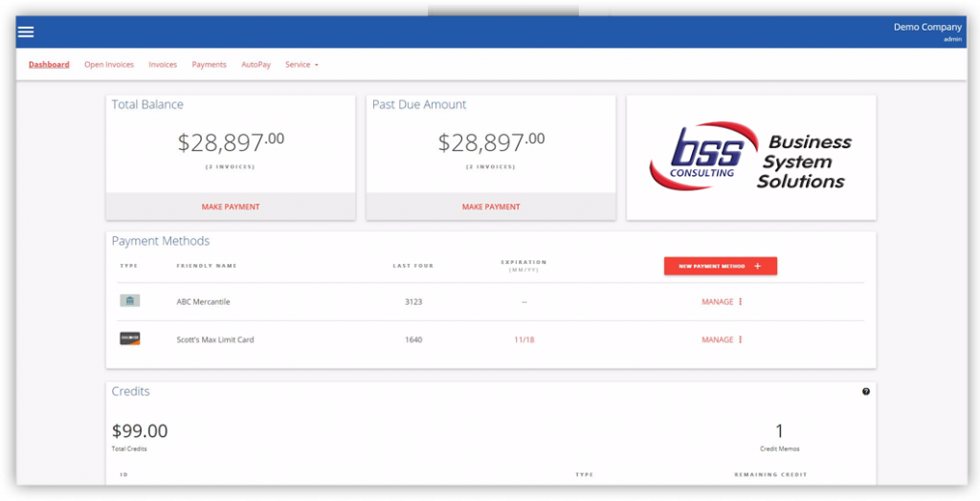The width and height of the screenshot is (980, 501).
Task: Open the hamburger navigation menu
Action: click(x=26, y=32)
